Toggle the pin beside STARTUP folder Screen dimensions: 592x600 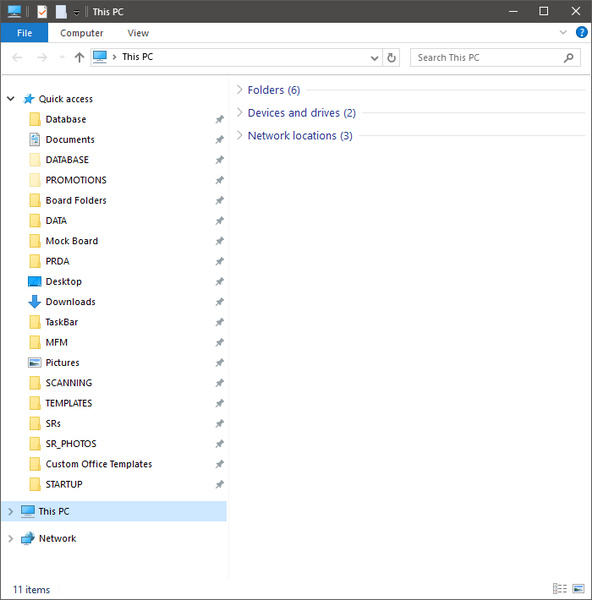[x=219, y=484]
